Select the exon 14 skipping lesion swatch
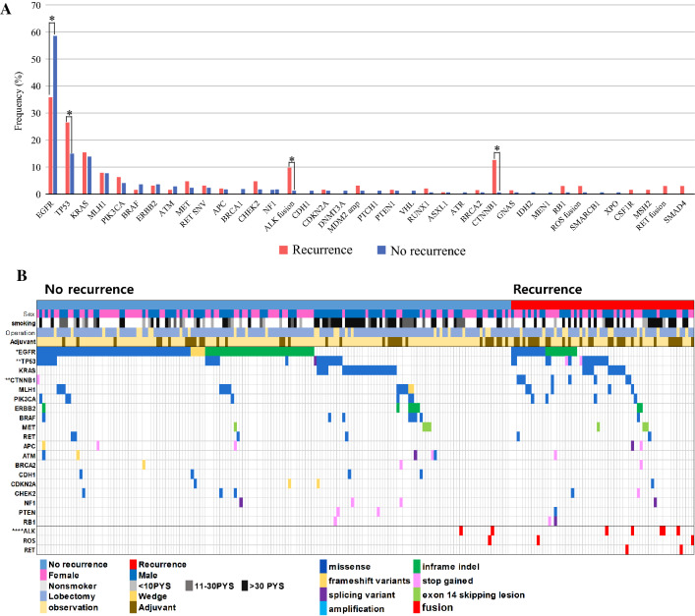695x616 pixels. (416, 594)
